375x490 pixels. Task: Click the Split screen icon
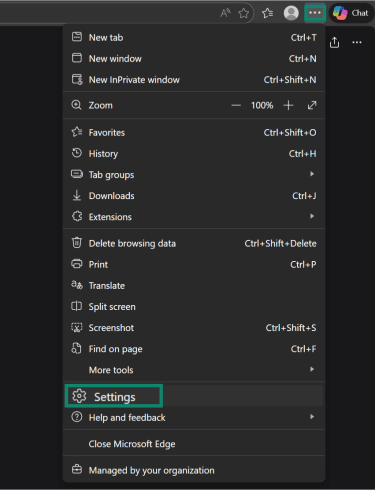(x=76, y=306)
